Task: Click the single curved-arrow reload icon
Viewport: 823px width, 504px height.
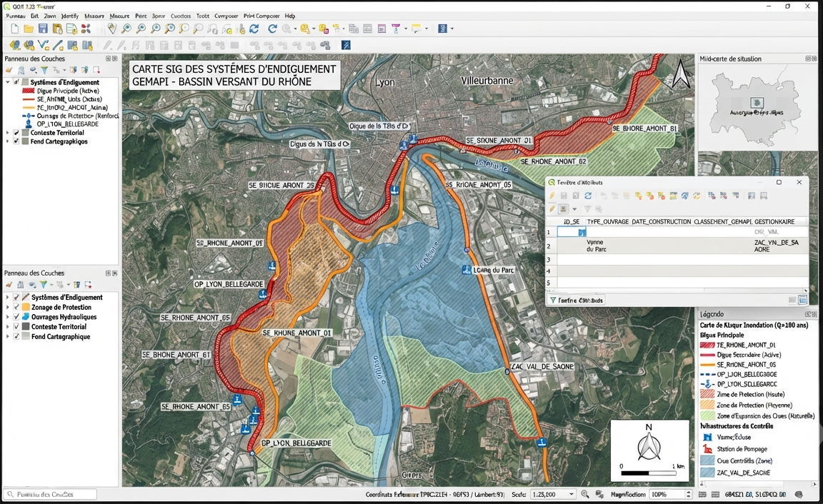Action: click(272, 29)
